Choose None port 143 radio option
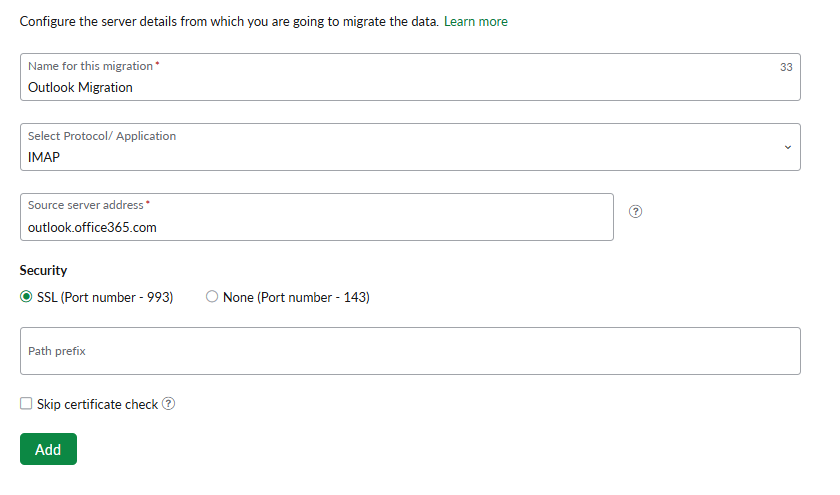This screenshot has width=840, height=495. 212,297
